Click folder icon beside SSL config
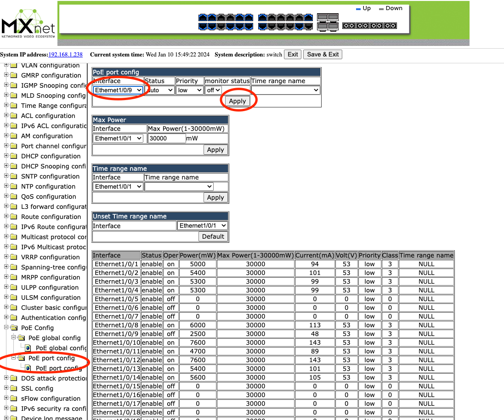The width and height of the screenshot is (504, 420). click(13, 388)
